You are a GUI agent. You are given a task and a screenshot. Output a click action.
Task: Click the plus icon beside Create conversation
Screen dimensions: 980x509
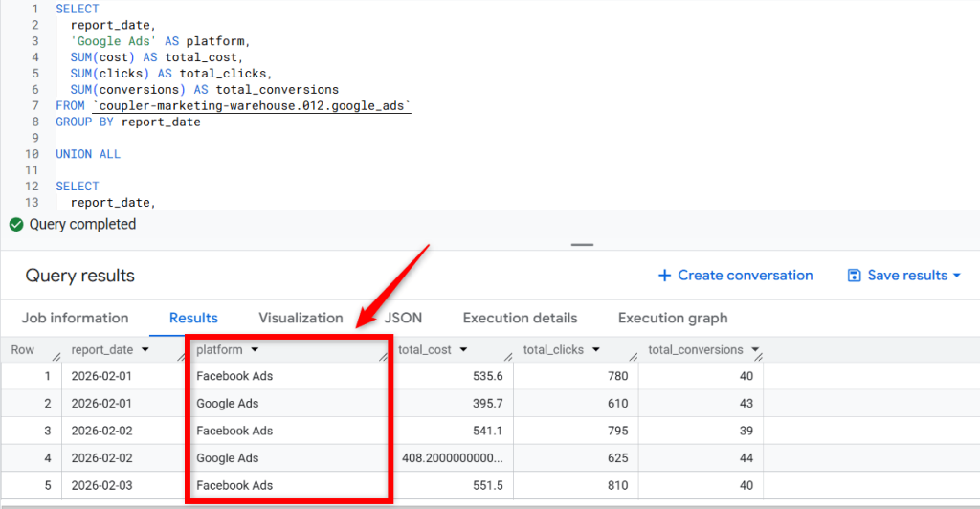664,276
